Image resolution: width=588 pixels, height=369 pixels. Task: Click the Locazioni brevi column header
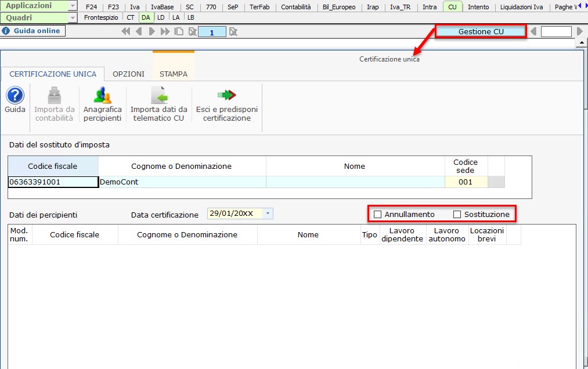click(x=487, y=235)
